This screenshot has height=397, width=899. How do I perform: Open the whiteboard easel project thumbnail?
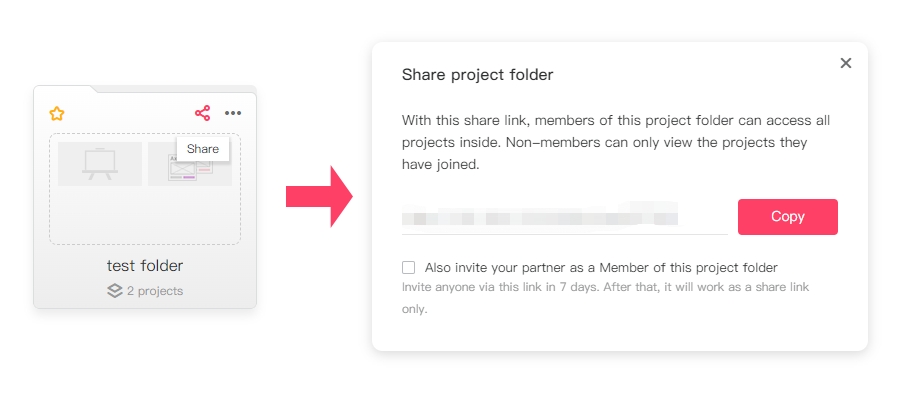pos(100,164)
